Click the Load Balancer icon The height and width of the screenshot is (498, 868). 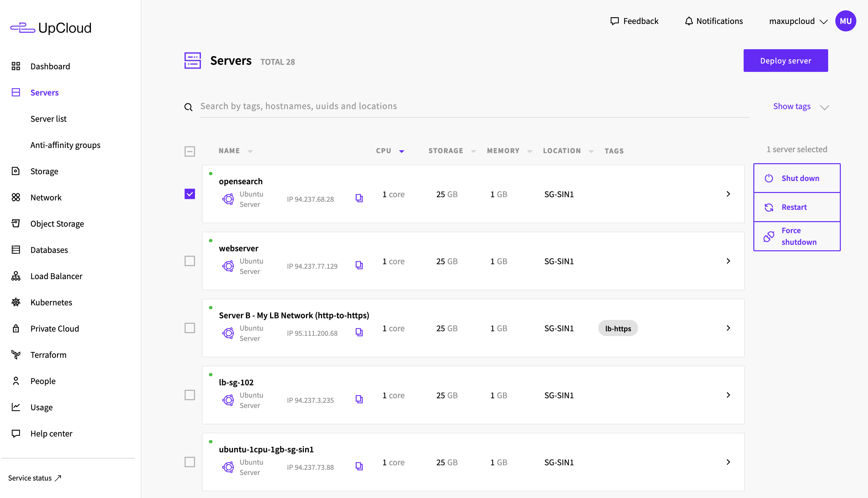16,276
